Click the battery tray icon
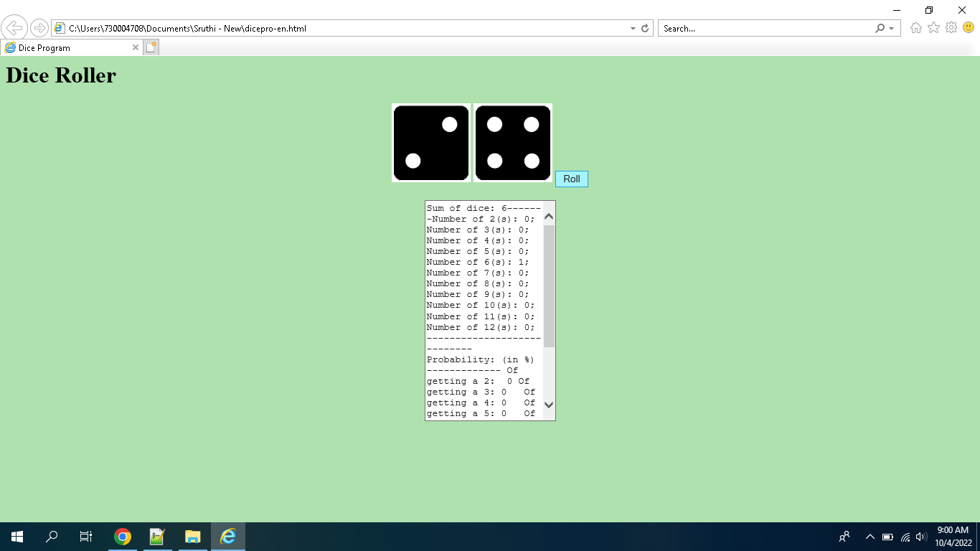The width and height of the screenshot is (980, 551). (887, 537)
